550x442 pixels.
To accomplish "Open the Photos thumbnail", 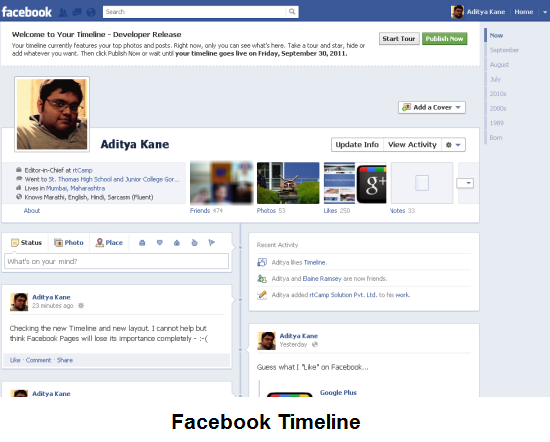I will (288, 183).
